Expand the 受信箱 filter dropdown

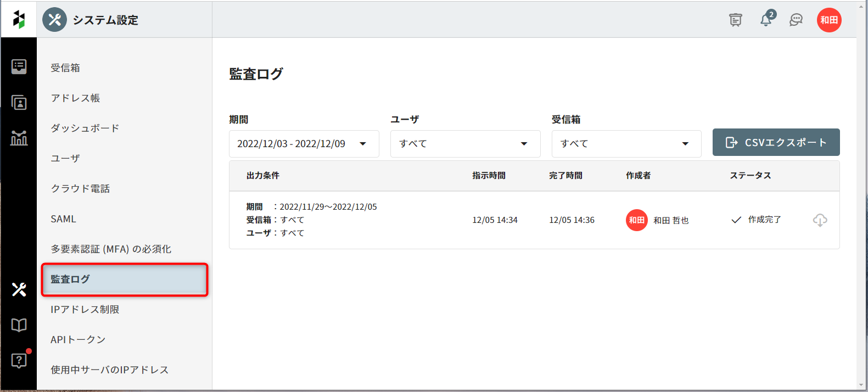tap(626, 144)
